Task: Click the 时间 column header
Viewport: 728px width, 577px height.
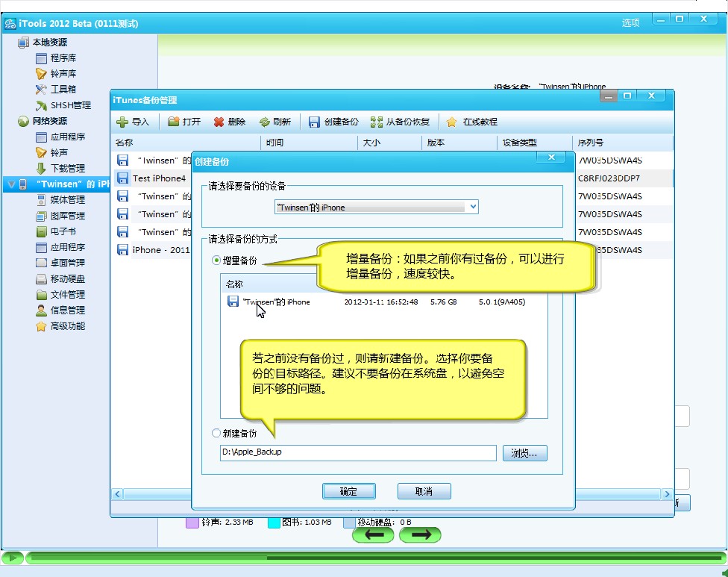Action: coord(310,143)
